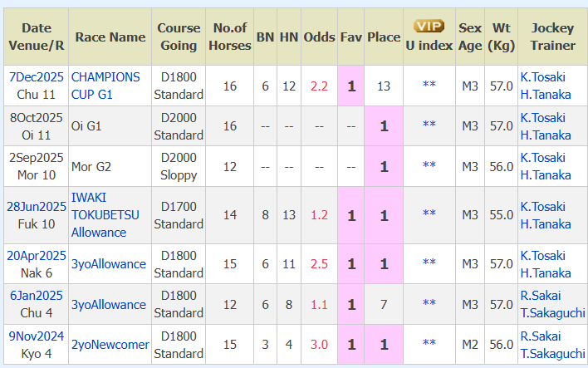Image resolution: width=588 pixels, height=368 pixels.
Task: Select the 8Oct2025 Oi 11 date cell
Action: [x=37, y=126]
